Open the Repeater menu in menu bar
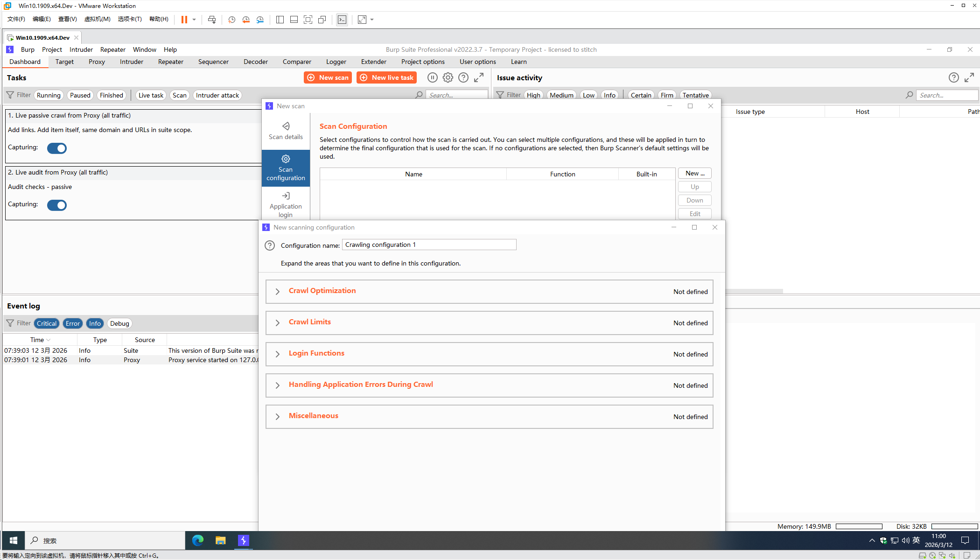 [112, 49]
